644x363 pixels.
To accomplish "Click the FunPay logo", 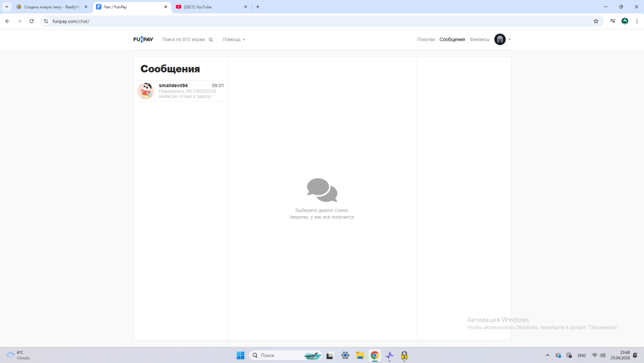I will click(x=143, y=39).
